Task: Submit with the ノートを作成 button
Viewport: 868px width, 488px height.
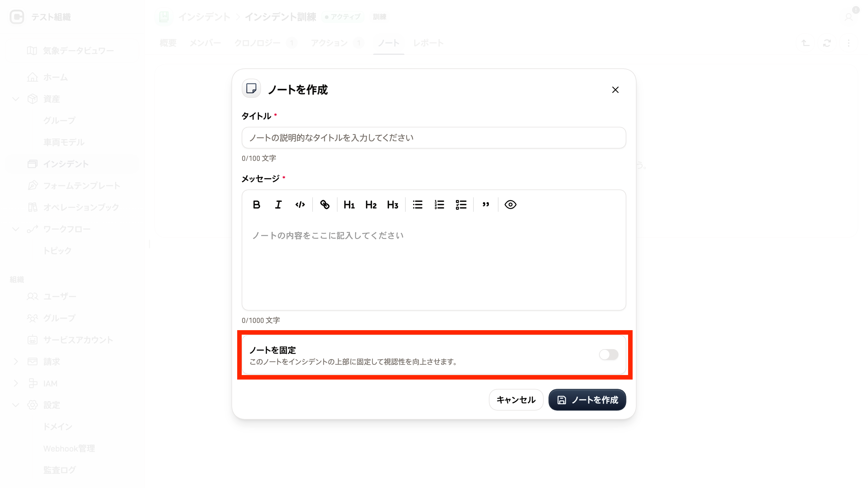Action: [587, 400]
